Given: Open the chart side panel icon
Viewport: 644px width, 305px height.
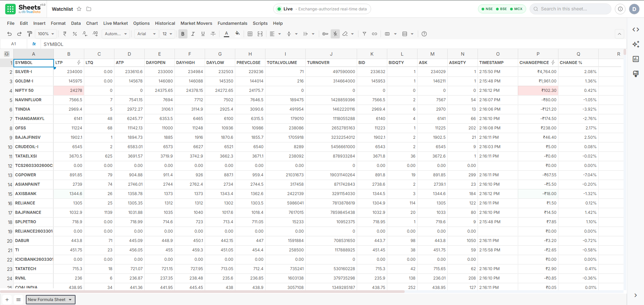Looking at the screenshot, I should [x=636, y=59].
